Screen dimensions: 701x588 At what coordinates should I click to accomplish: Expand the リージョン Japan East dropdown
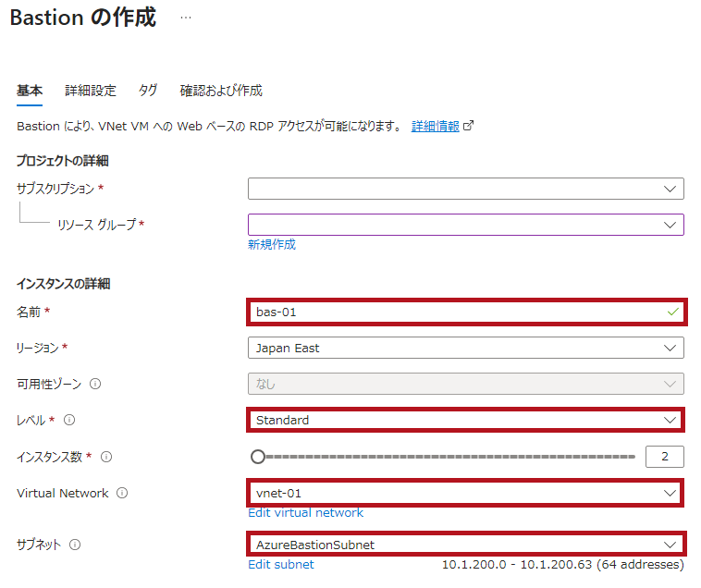[466, 348]
